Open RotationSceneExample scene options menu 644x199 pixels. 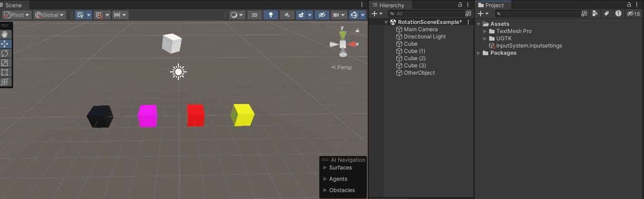(468, 22)
